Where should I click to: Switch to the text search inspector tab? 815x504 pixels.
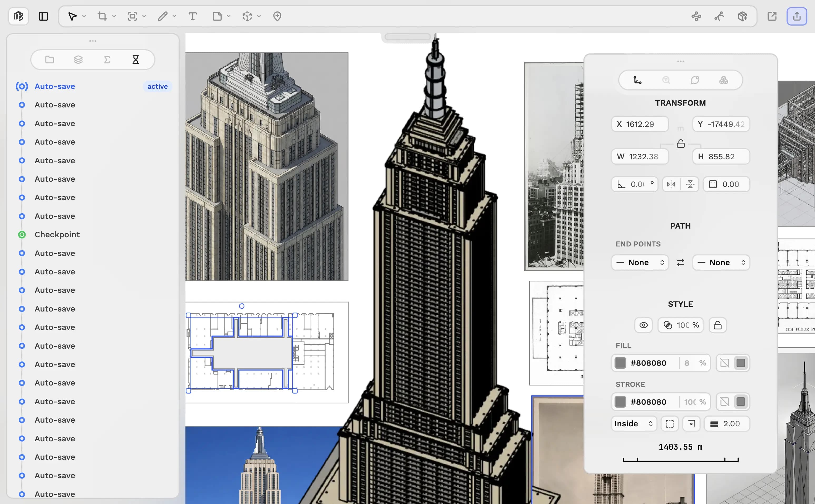coord(666,80)
